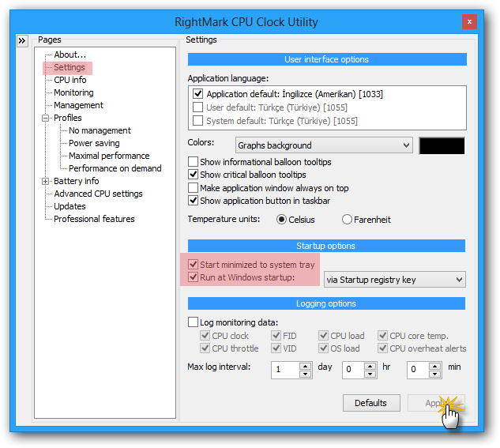Image resolution: width=500 pixels, height=448 pixels.
Task: Open the Management page
Action: point(78,105)
